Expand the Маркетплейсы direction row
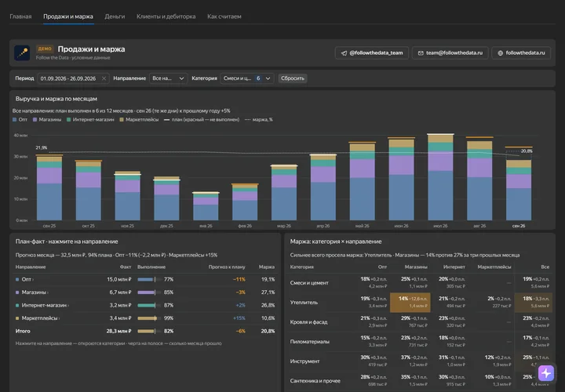Viewport: 565px width, 392px height. point(145,318)
